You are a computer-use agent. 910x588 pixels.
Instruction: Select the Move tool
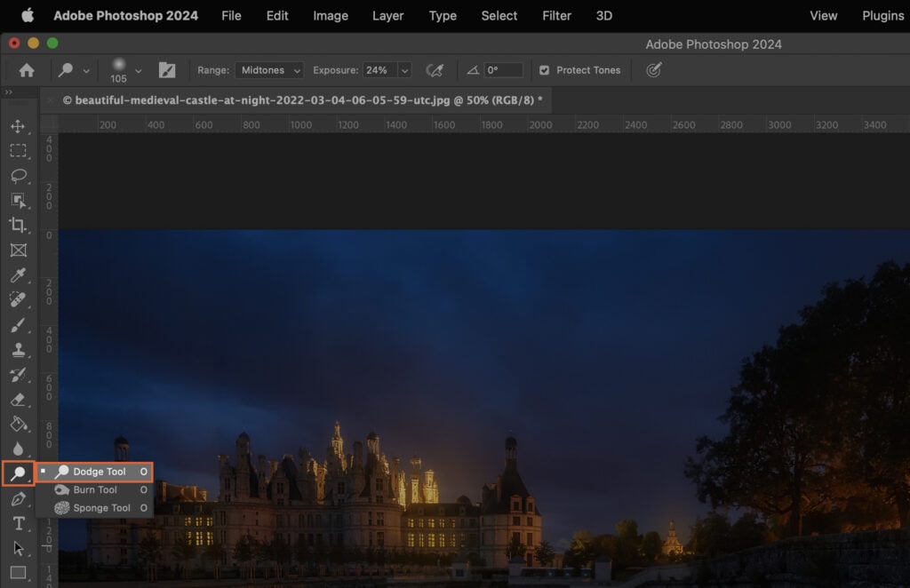pos(18,125)
